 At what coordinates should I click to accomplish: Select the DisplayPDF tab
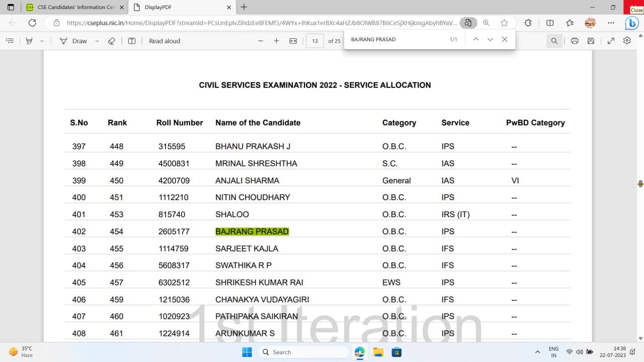(182, 7)
